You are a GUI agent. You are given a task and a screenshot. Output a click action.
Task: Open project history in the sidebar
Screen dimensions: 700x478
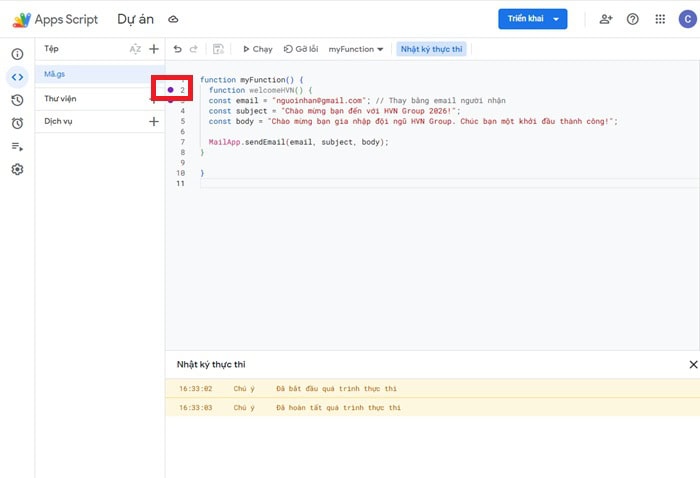pyautogui.click(x=17, y=100)
